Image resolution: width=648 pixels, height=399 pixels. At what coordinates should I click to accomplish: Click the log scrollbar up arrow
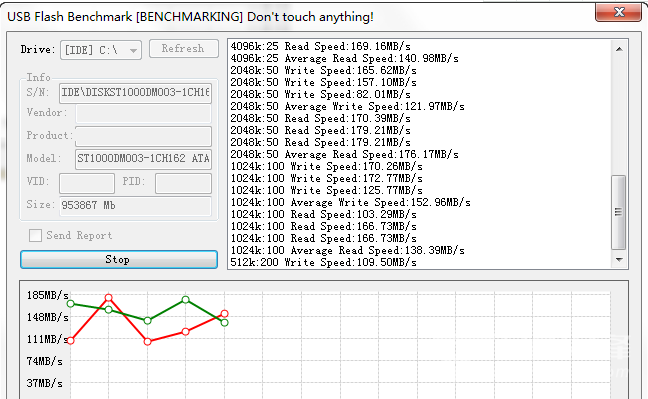(619, 49)
